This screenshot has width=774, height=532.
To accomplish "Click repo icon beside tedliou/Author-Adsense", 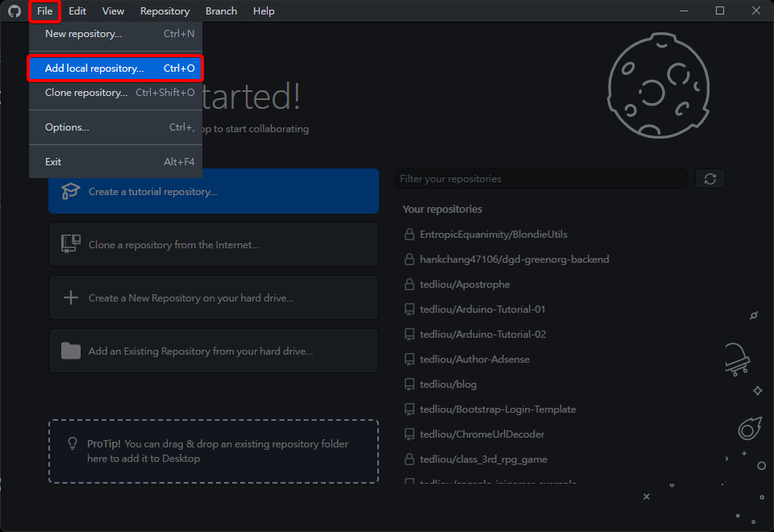I will coord(410,360).
